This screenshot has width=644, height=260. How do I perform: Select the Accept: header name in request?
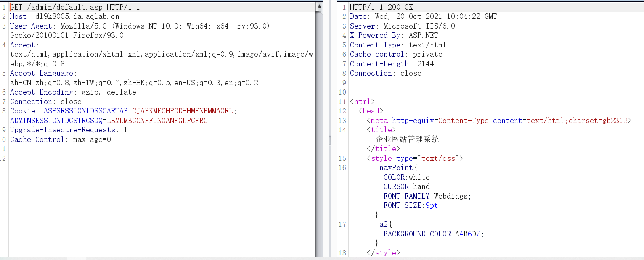pos(24,45)
